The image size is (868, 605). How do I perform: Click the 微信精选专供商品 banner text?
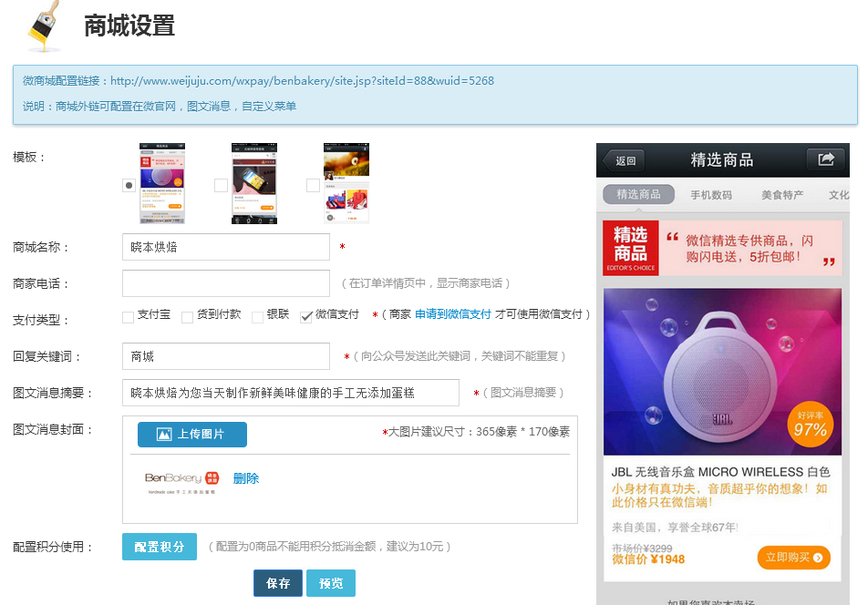(749, 249)
